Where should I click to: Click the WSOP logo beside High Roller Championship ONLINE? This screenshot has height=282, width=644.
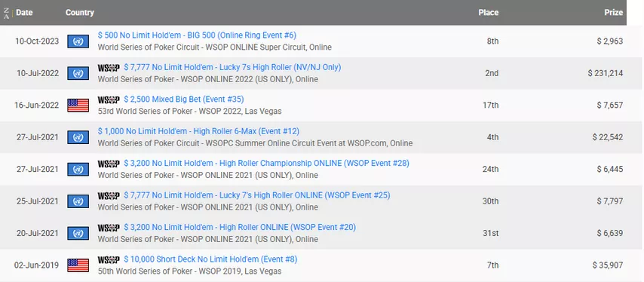tap(109, 164)
